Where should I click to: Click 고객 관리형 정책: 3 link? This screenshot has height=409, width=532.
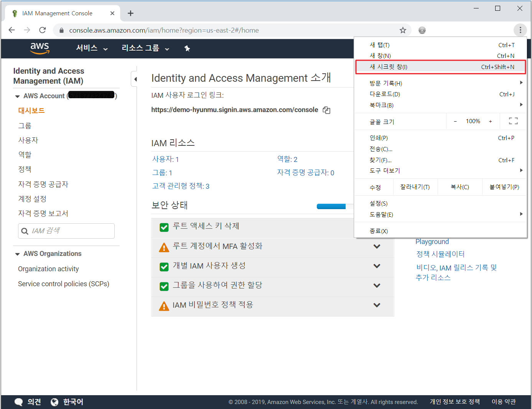click(x=181, y=186)
